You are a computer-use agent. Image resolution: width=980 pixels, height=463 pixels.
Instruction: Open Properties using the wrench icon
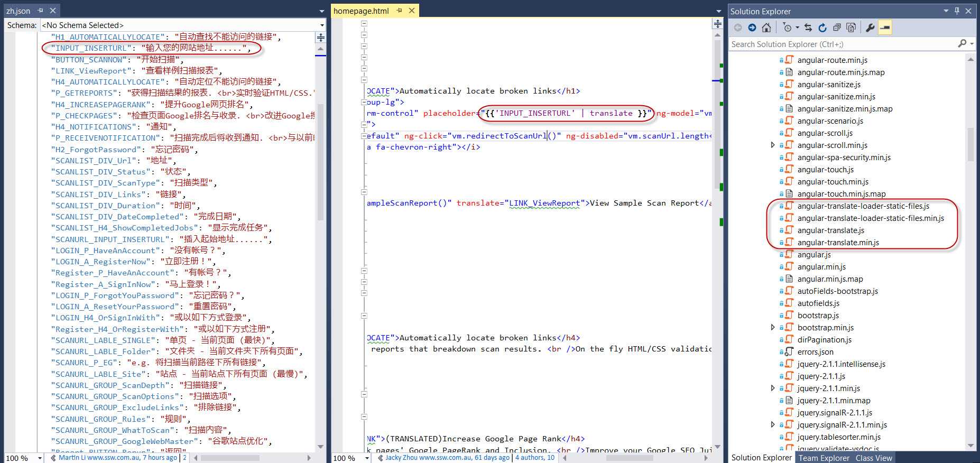pyautogui.click(x=870, y=27)
